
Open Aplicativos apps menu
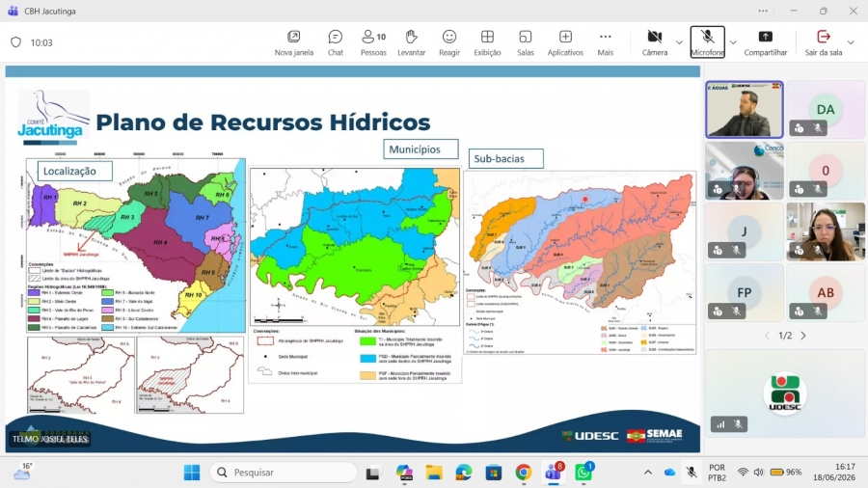pyautogui.click(x=565, y=43)
